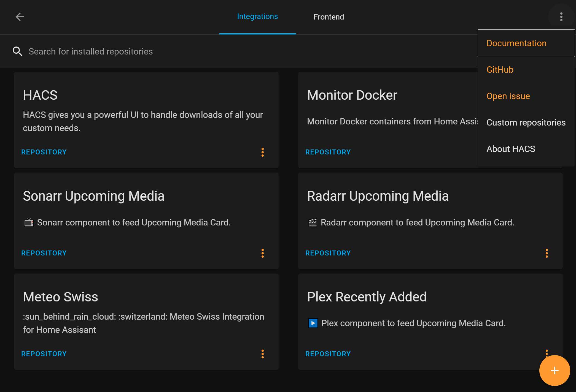Select Documentation from the menu
This screenshot has height=392, width=576.
tap(526, 43)
